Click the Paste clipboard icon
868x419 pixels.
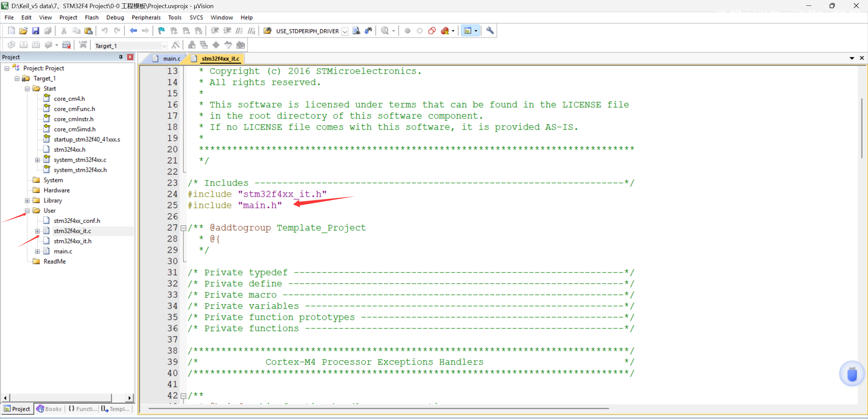[89, 31]
